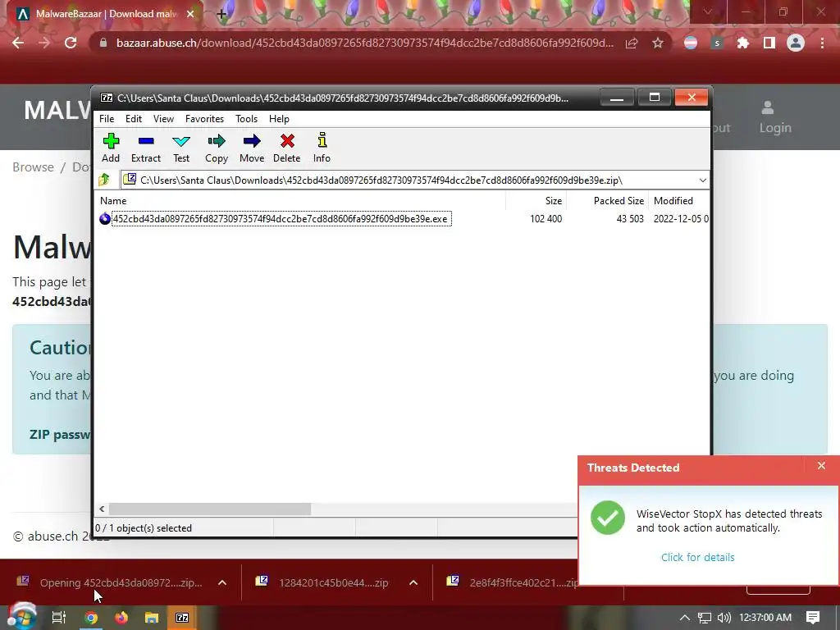Screen dimensions: 840x630
Task: Click the Login link on MalwareBazaar
Action: click(774, 118)
